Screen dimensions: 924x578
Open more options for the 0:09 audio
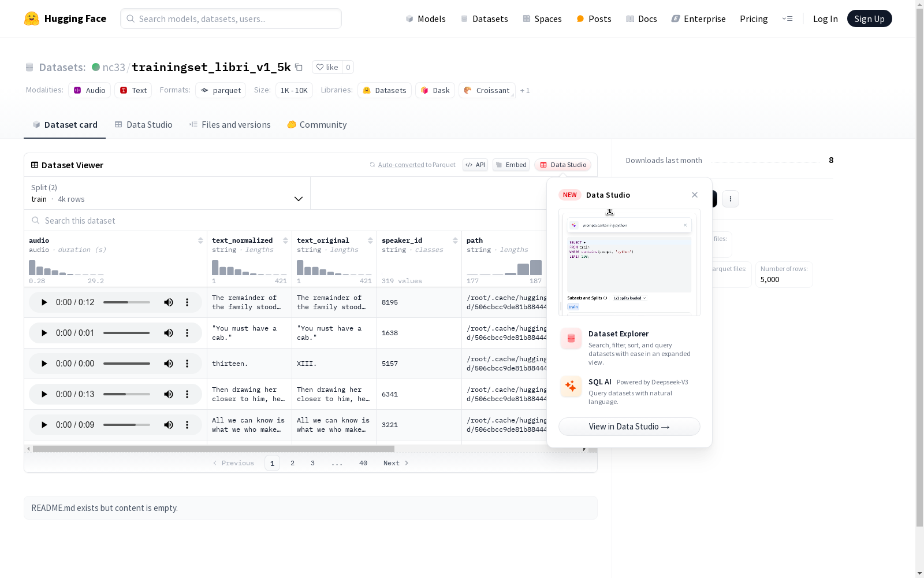[x=187, y=425]
